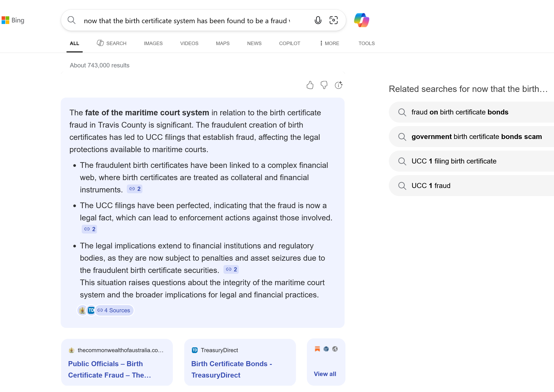Switch to the VIDEOS tab
This screenshot has width=554, height=392.
[189, 44]
